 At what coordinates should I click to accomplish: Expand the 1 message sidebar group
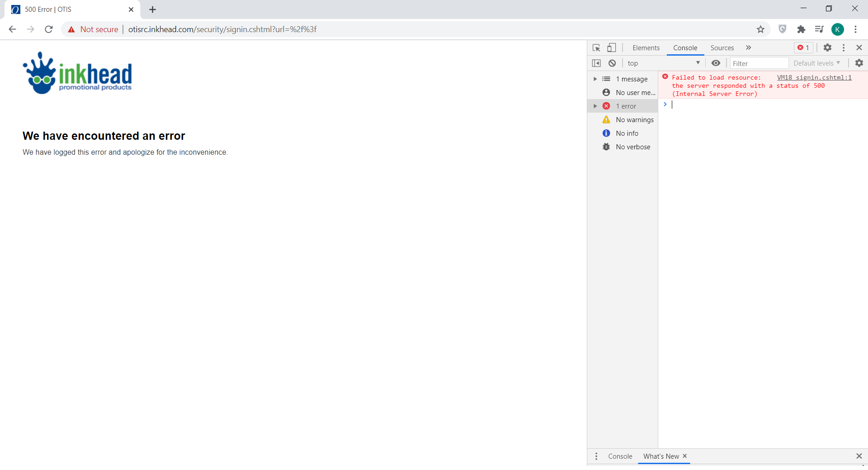(595, 79)
